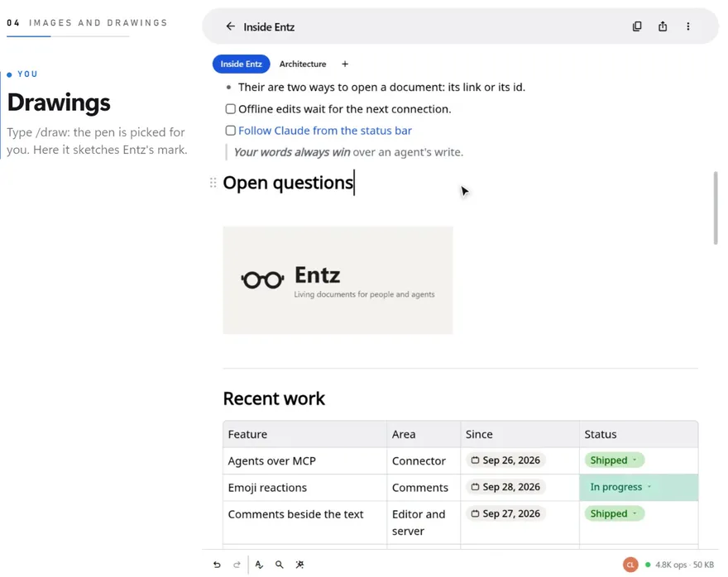Screen dimensions: 728x577
Task: Click the sparkle agent icon in bottom toolbar
Action: pos(299,565)
